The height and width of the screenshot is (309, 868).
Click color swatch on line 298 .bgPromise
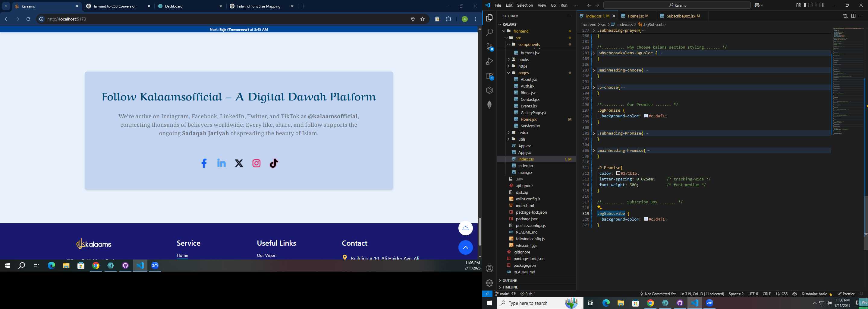coord(646,116)
